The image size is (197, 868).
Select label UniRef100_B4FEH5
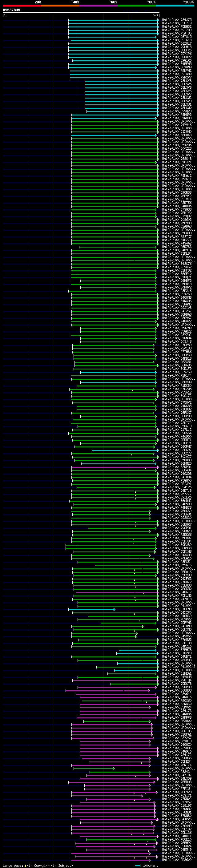pos(177,64)
